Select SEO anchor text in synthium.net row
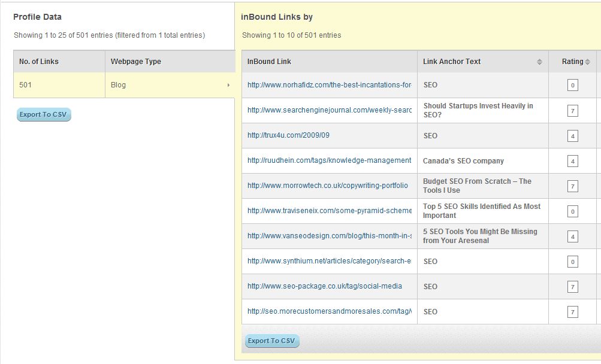This screenshot has width=601, height=364. point(430,262)
